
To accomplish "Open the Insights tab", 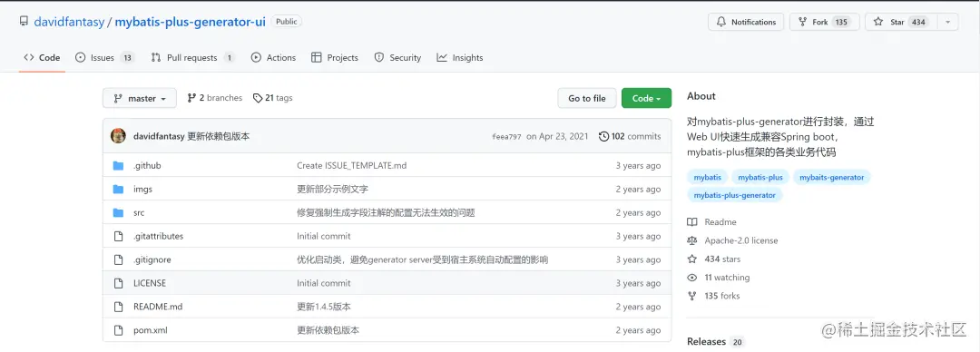I will (460, 57).
